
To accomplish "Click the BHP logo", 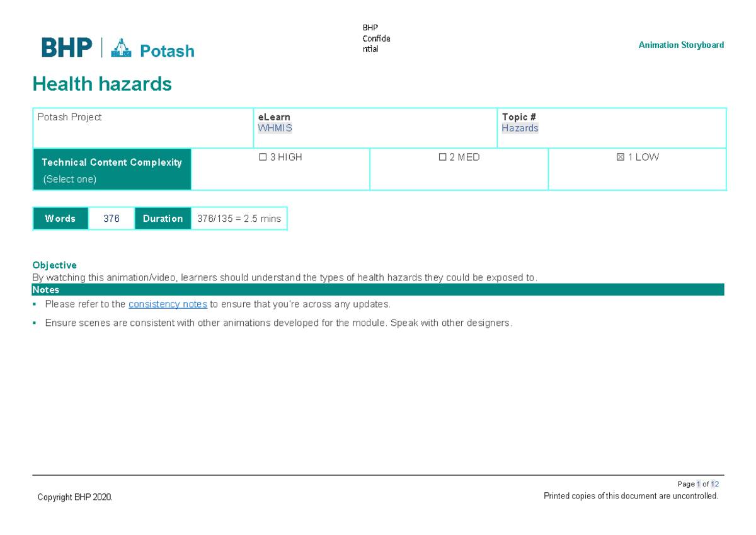I will [67, 48].
